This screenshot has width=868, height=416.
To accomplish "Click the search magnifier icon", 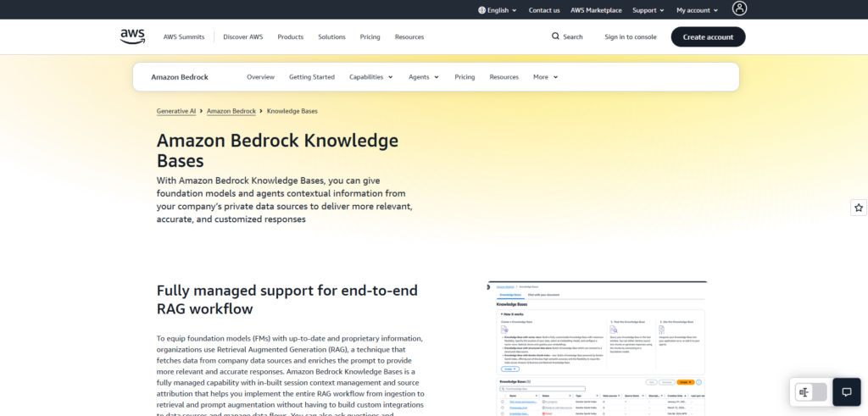I will (555, 36).
